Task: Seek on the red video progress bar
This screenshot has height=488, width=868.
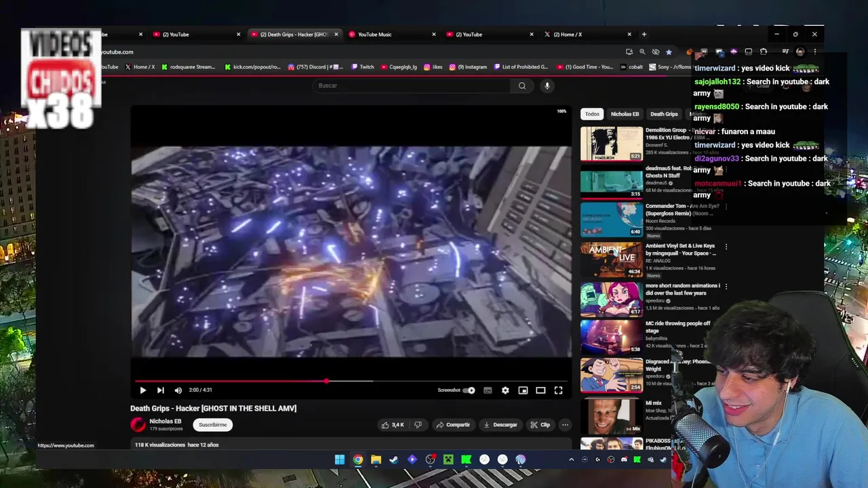Action: (x=351, y=381)
